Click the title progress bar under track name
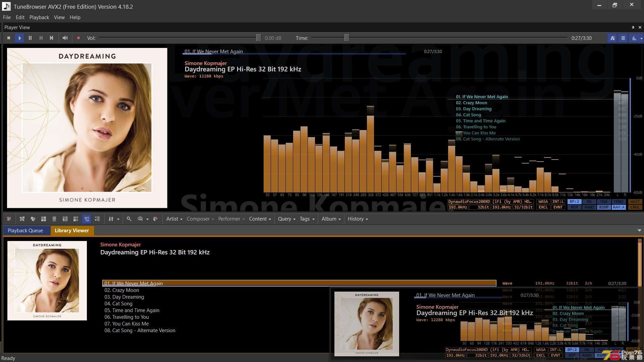 [x=294, y=54]
